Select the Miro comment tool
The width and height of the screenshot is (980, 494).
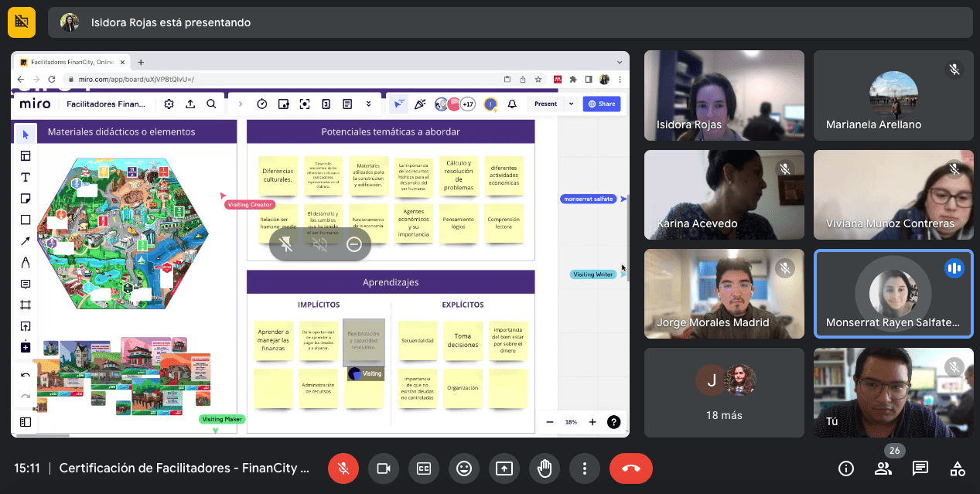[x=26, y=284]
